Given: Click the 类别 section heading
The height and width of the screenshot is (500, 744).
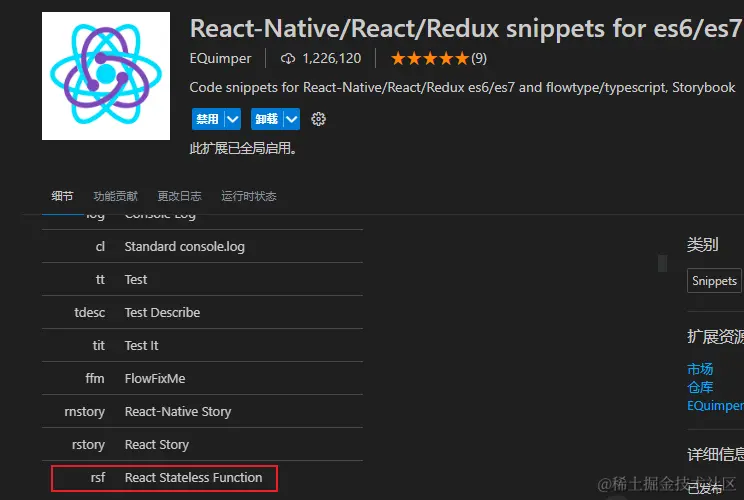Looking at the screenshot, I should [x=702, y=245].
